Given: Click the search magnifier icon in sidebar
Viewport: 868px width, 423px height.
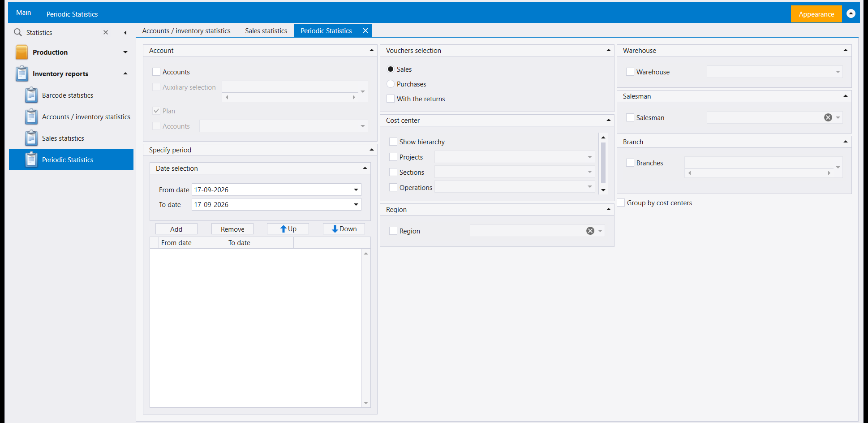Looking at the screenshot, I should [x=18, y=32].
